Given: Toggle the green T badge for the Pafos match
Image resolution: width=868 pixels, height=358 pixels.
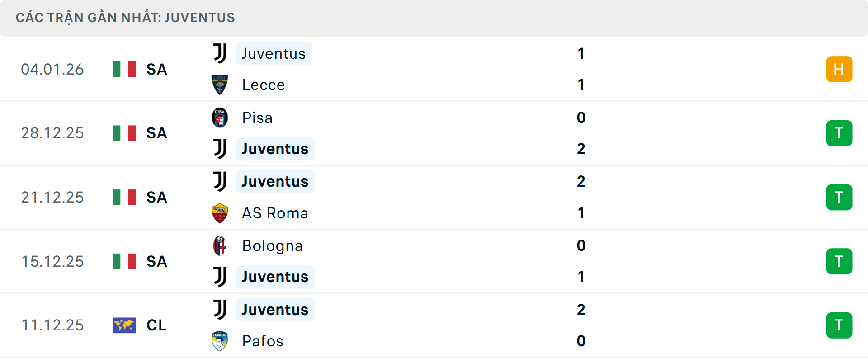Looking at the screenshot, I should pyautogui.click(x=839, y=325).
